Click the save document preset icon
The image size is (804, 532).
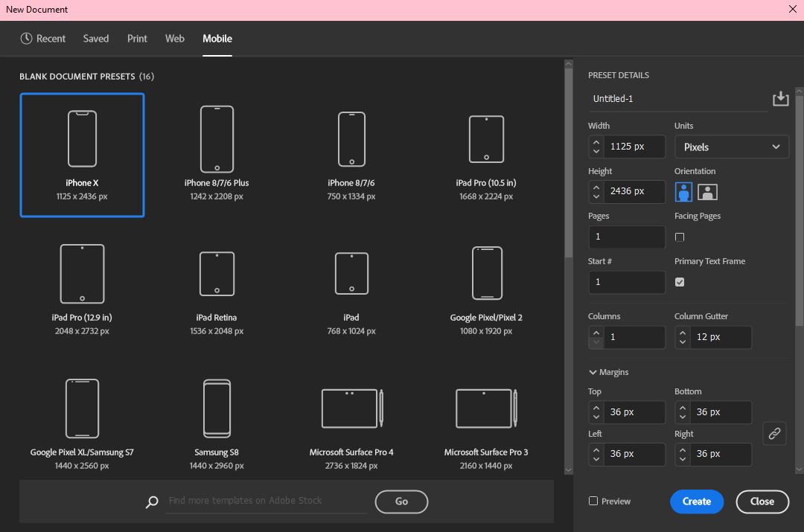pyautogui.click(x=780, y=98)
